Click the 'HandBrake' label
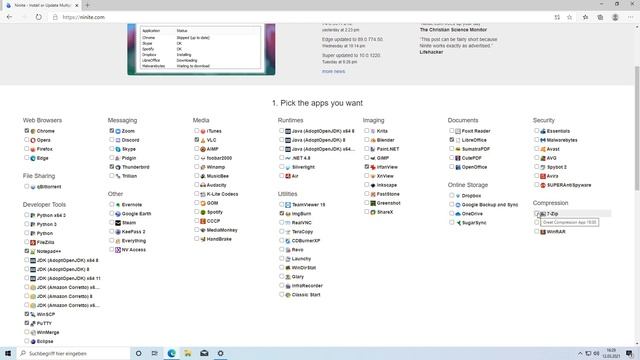The height and width of the screenshot is (360, 640). [219, 239]
